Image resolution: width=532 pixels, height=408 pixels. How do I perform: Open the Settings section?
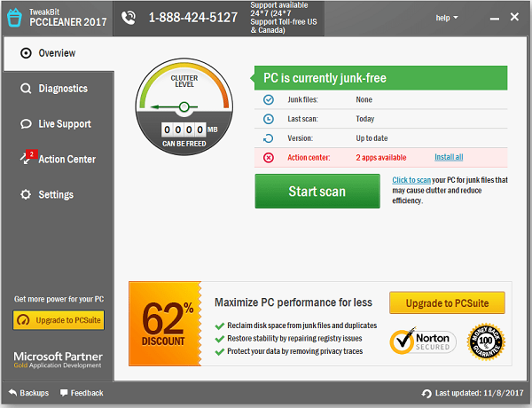[x=59, y=194]
